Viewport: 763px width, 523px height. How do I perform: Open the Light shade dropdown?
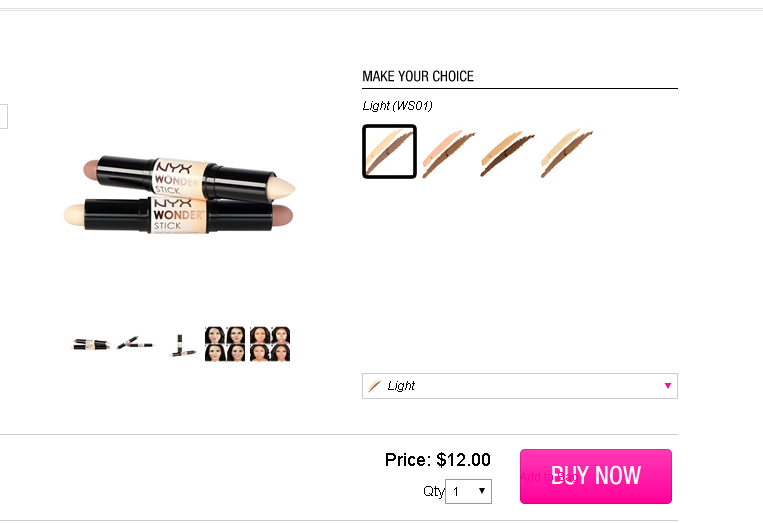[519, 386]
